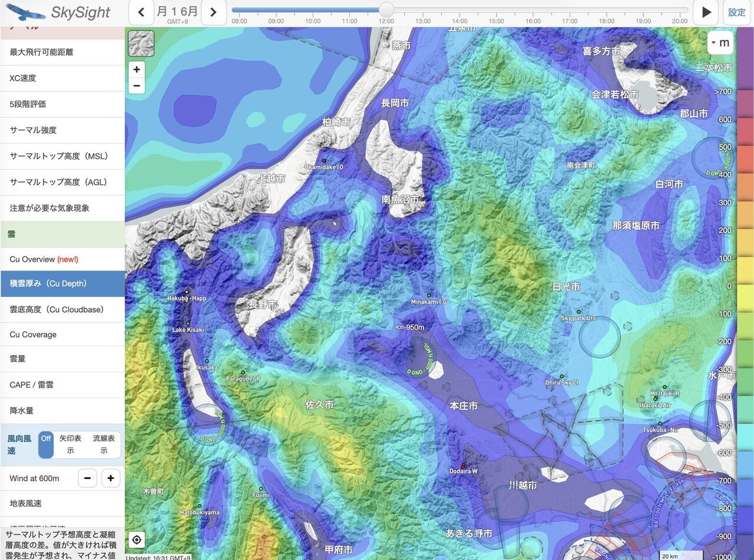Click the yellow legend swatch near 100
The image size is (754, 560).
click(745, 270)
